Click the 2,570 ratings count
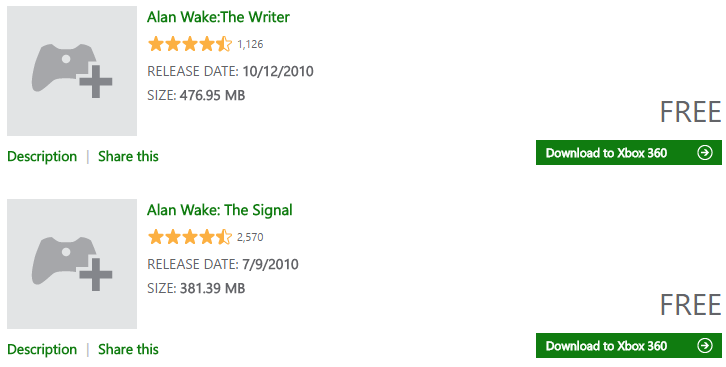 point(250,237)
